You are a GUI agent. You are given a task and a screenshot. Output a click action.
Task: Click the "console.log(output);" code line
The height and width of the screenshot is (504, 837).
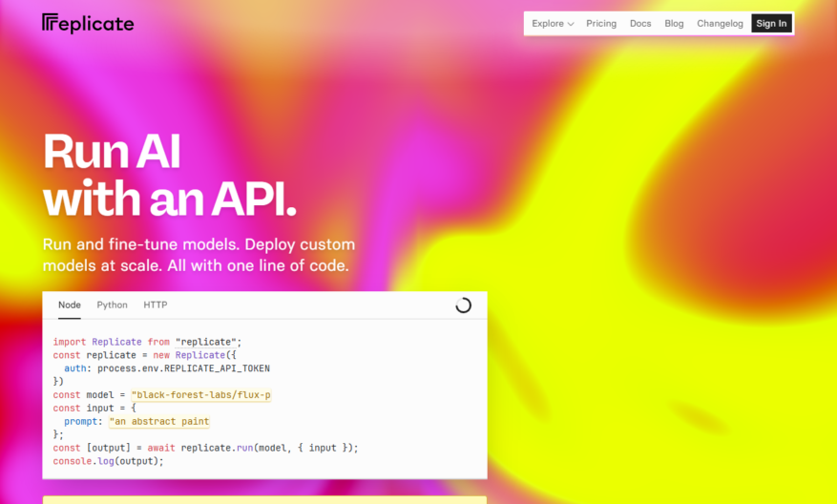(x=109, y=461)
